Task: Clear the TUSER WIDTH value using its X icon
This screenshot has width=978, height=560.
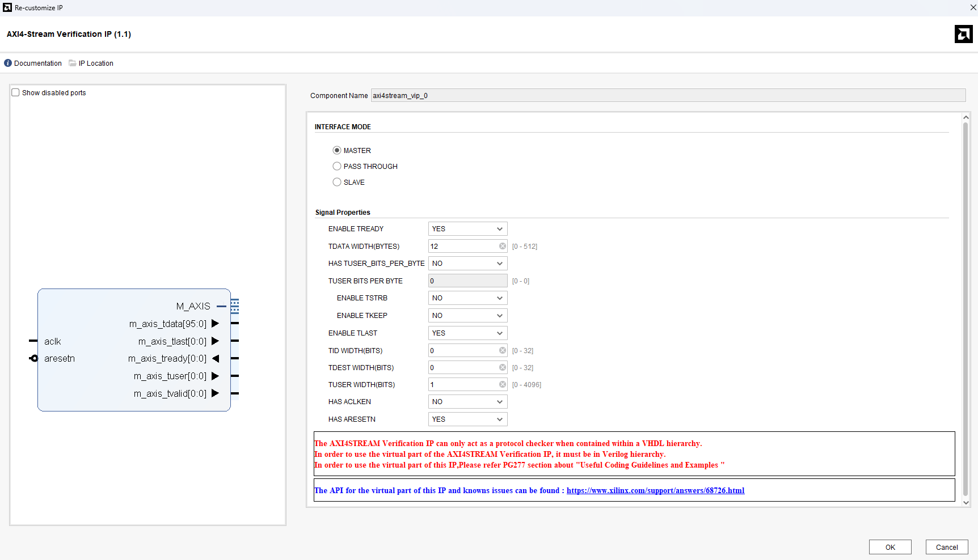Action: click(502, 385)
